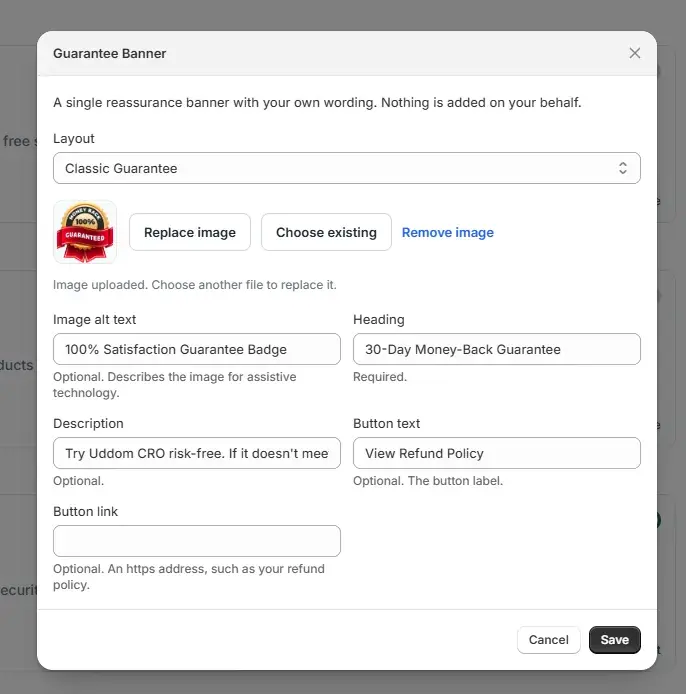Click the 'Image uploaded' helper text
The width and height of the screenshot is (686, 694).
coord(195,285)
